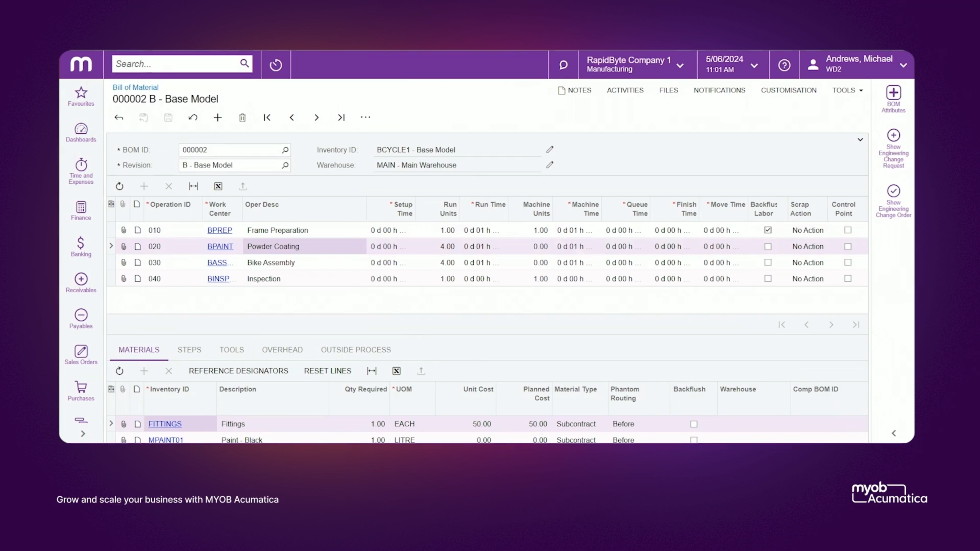980x551 pixels.
Task: Switch to the Steps tab
Action: pyautogui.click(x=189, y=349)
